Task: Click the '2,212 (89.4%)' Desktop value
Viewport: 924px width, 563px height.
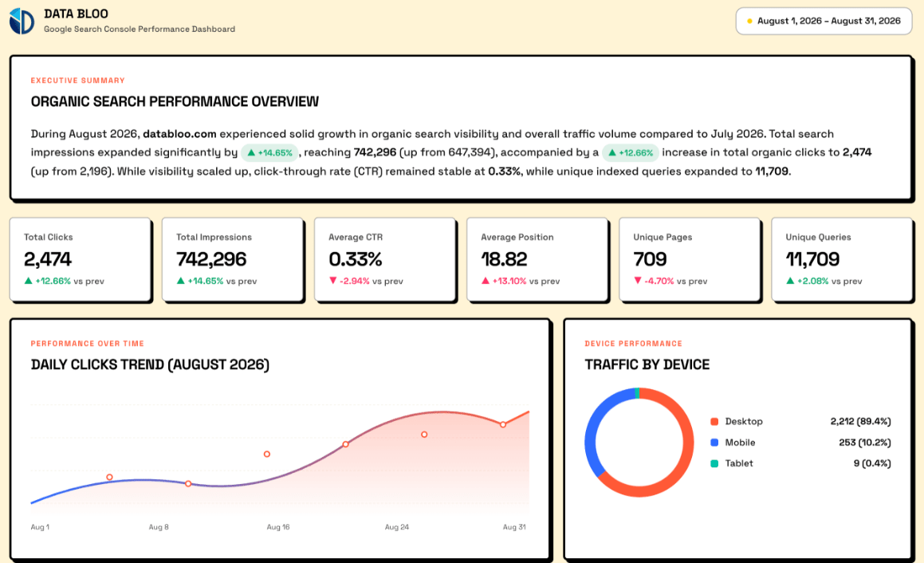Action: click(860, 422)
